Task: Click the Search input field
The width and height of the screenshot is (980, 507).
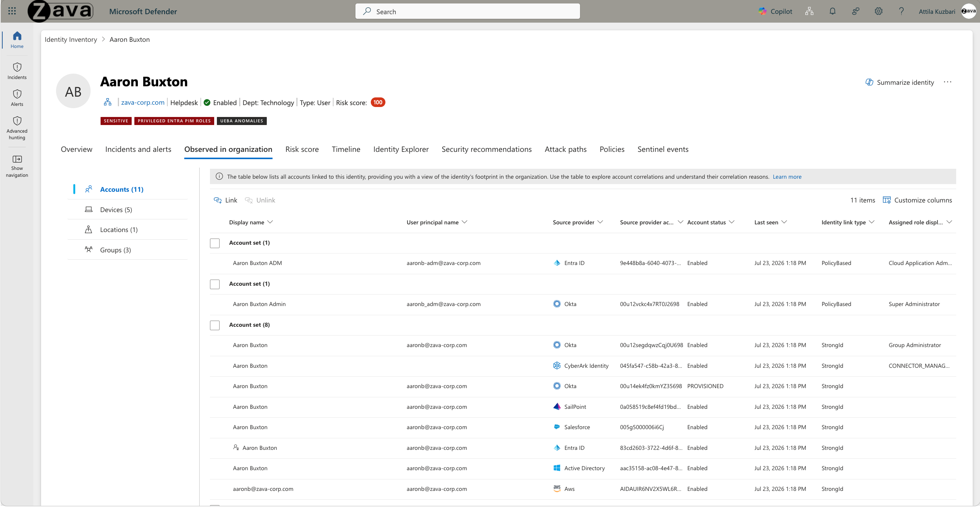Action: pos(468,11)
